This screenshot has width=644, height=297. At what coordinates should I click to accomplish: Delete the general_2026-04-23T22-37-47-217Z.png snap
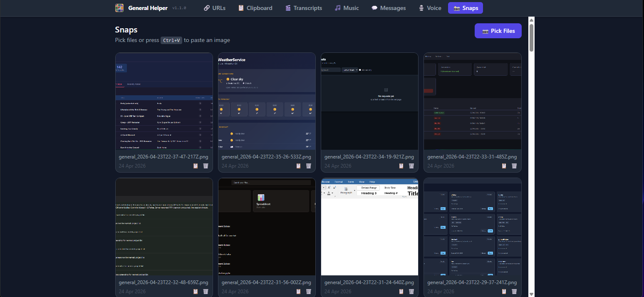[206, 166]
